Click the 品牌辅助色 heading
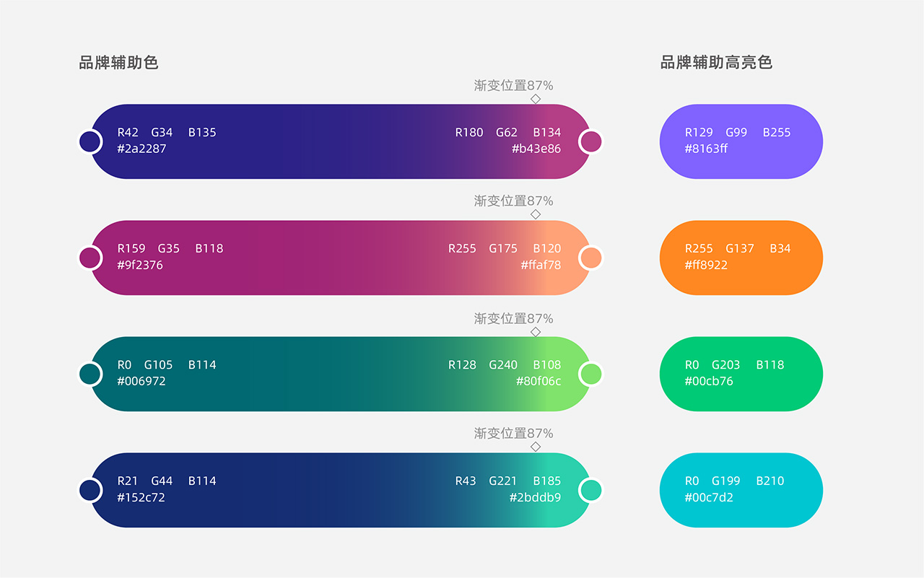This screenshot has width=924, height=578. pos(118,63)
